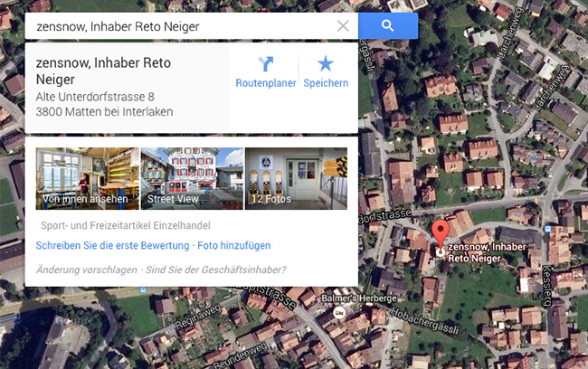Click 'Änderung vorschlagen' link

pos(87,270)
